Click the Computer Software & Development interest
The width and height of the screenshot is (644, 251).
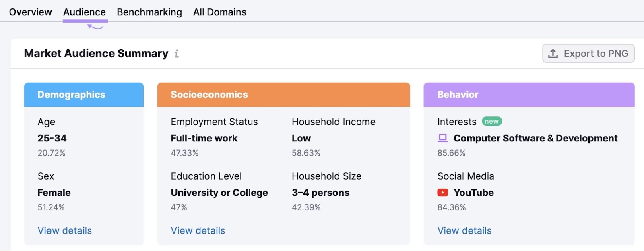(535, 138)
